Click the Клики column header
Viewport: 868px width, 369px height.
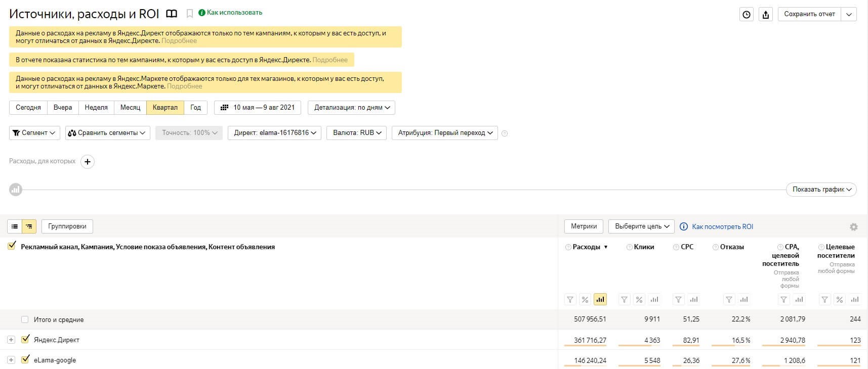click(644, 247)
